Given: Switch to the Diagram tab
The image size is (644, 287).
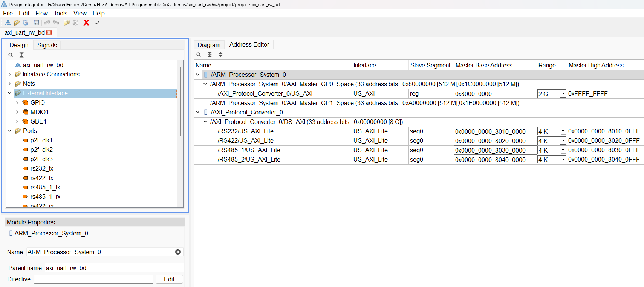Looking at the screenshot, I should point(209,45).
